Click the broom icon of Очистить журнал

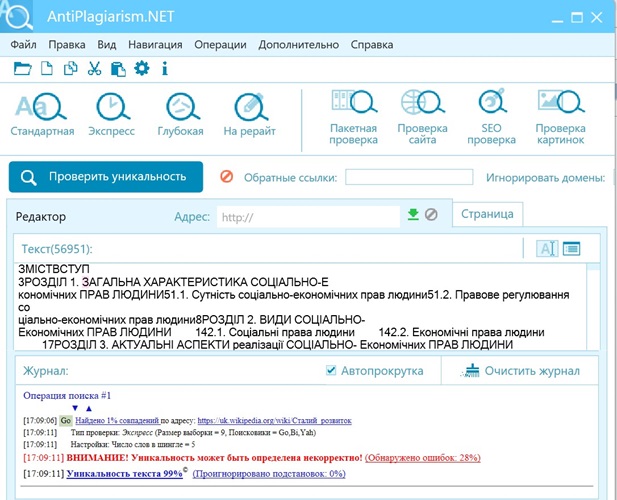(470, 371)
